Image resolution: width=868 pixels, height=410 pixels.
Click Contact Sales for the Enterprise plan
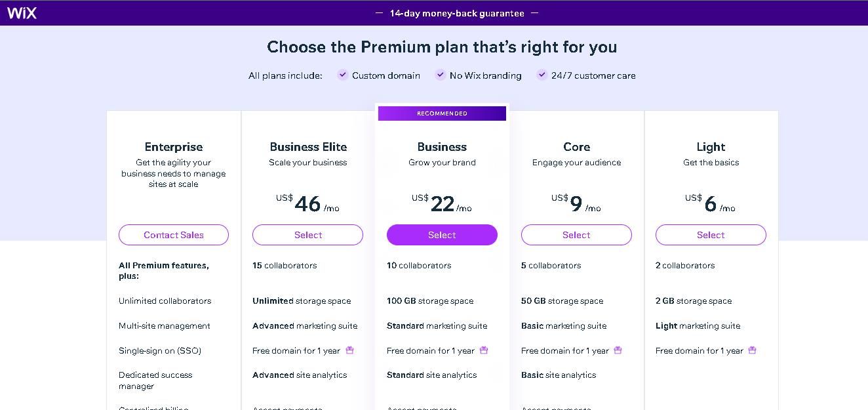(x=173, y=235)
